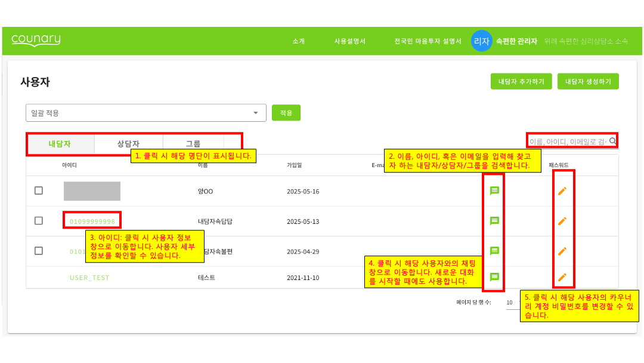Select checkbox for 01099999998 row
Viewport: 644px width, 363px height.
[x=39, y=221]
